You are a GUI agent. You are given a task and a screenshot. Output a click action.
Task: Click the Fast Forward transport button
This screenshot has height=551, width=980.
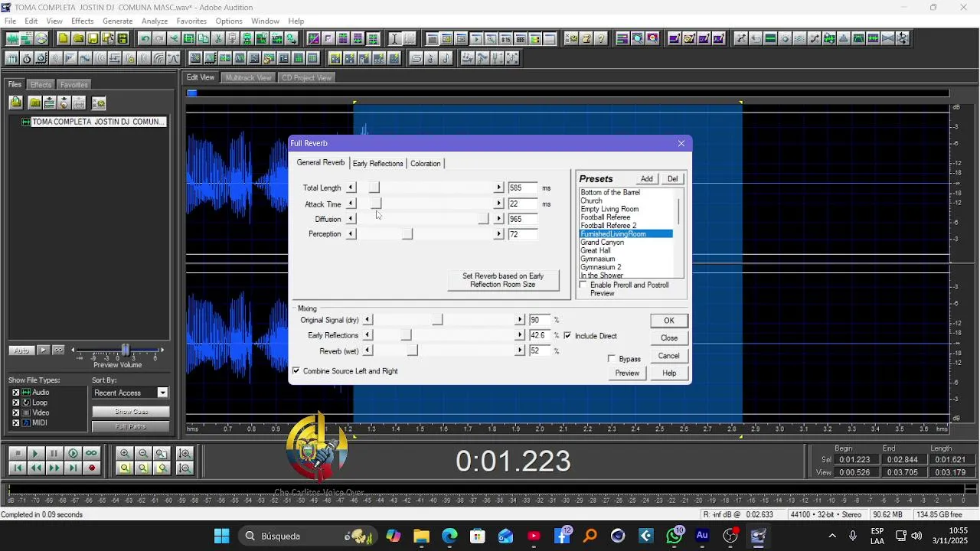[x=54, y=468]
